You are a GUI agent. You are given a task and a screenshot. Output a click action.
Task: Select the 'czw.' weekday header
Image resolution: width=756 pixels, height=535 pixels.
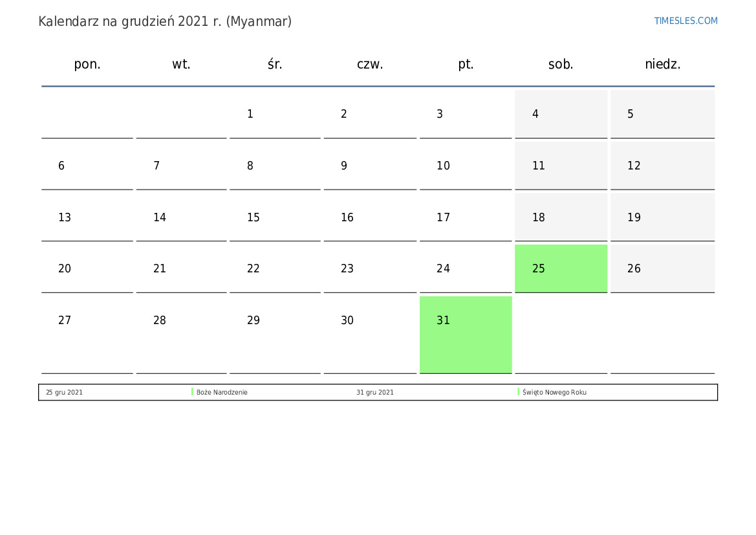pos(370,64)
